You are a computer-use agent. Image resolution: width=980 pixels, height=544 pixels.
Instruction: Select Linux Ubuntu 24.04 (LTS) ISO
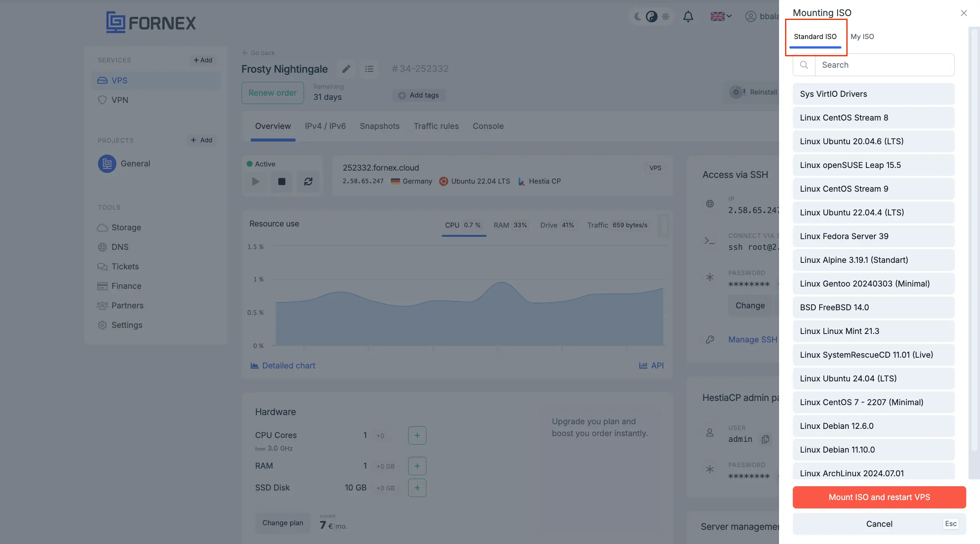[874, 379]
